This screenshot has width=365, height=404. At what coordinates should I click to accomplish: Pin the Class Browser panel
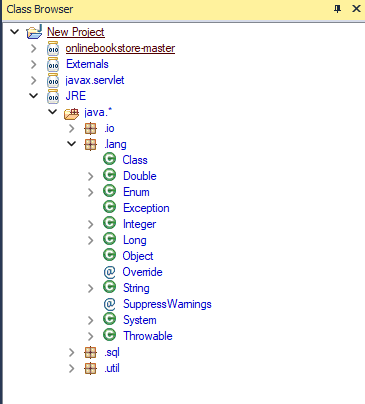coord(337,9)
